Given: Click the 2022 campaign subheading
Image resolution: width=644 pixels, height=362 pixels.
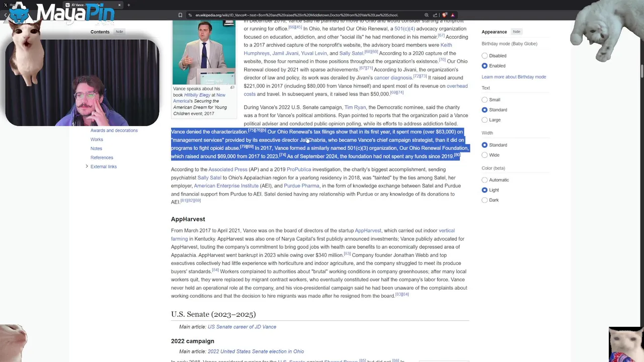Looking at the screenshot, I should (193, 341).
